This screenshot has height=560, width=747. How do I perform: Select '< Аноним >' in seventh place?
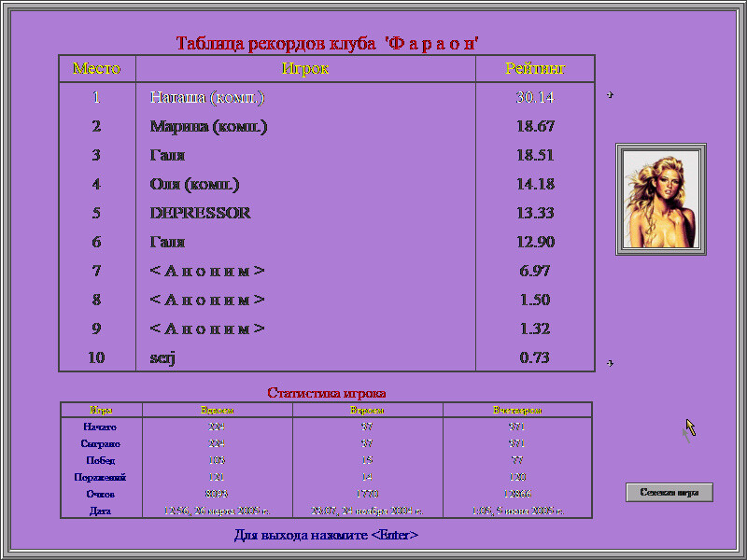coord(207,271)
